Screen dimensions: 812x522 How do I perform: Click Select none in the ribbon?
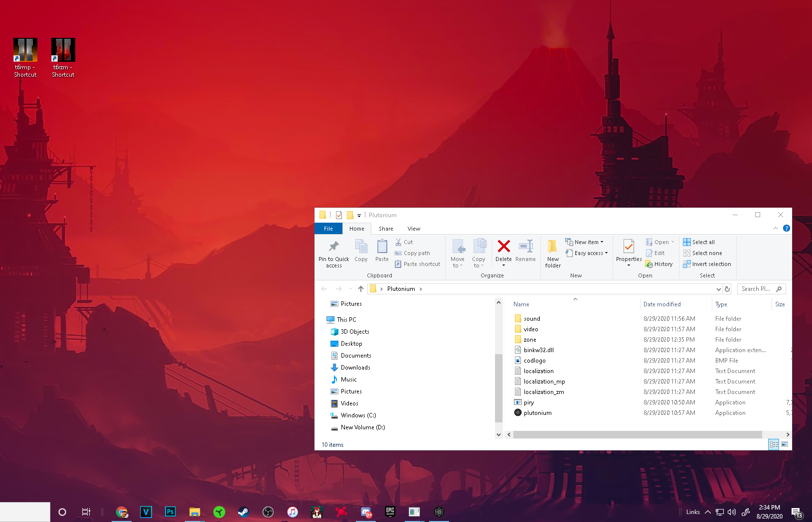[702, 253]
